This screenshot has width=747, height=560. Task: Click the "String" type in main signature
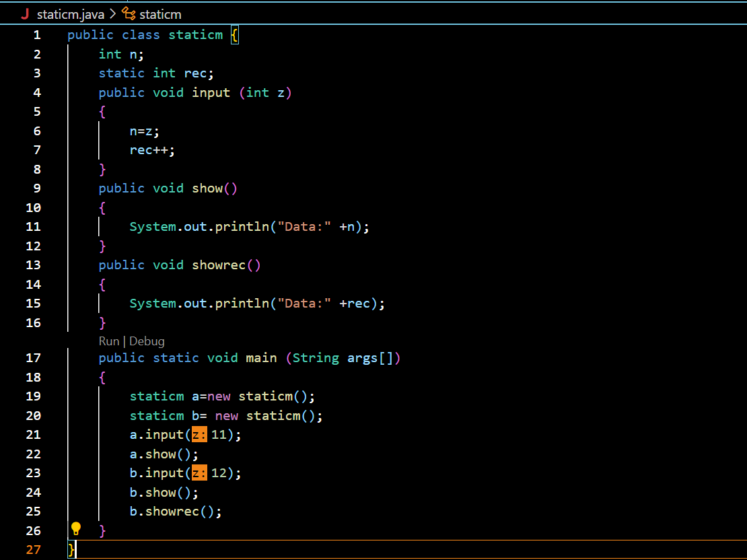[x=316, y=358]
